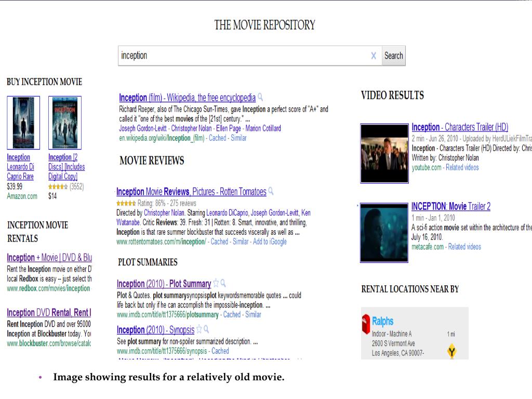Click the '1 min - Jan 1, 2010' text
This screenshot has width=532, height=399.
[x=433, y=218]
